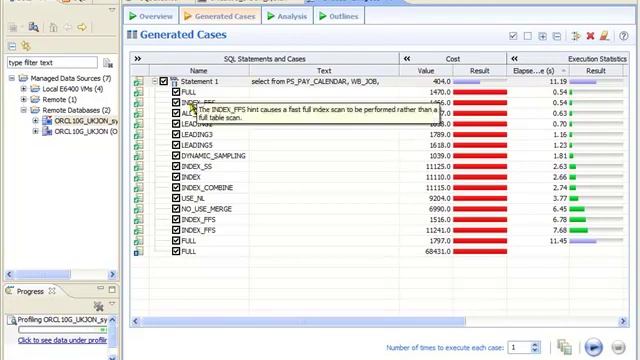Image resolution: width=640 pixels, height=360 pixels.
Task: Collapse Statement 1 in the cases table
Action: tap(155, 81)
